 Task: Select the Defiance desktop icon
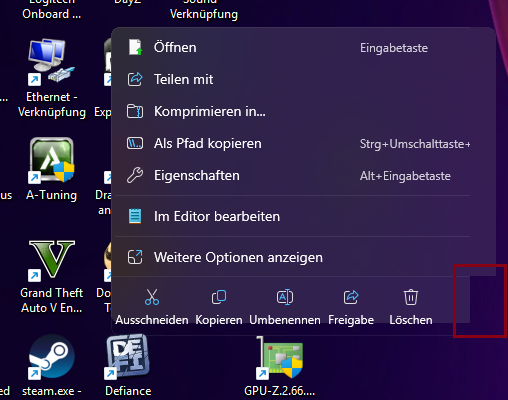pyautogui.click(x=128, y=366)
